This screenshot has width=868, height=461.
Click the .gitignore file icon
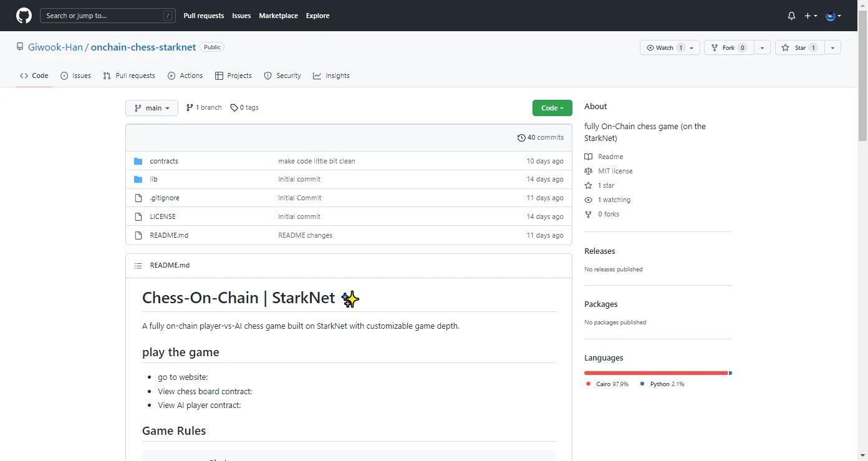pyautogui.click(x=138, y=198)
